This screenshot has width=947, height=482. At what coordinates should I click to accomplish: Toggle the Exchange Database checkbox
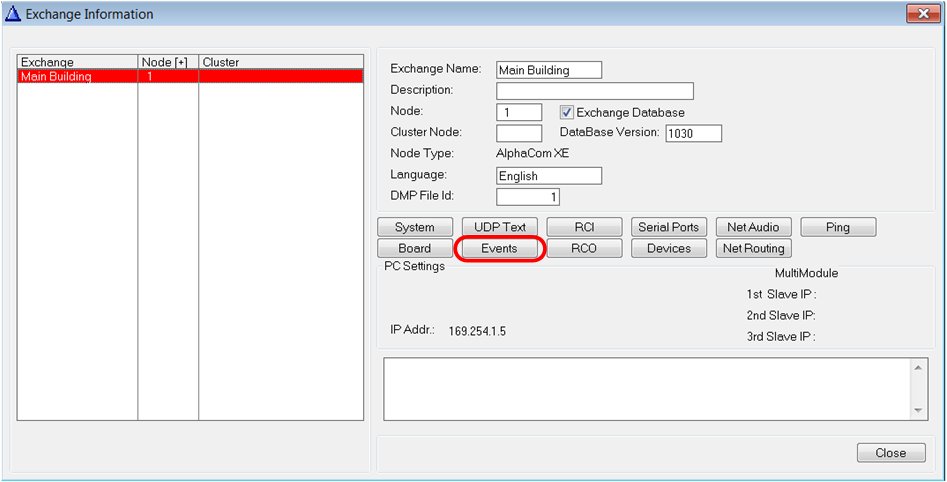[566, 112]
